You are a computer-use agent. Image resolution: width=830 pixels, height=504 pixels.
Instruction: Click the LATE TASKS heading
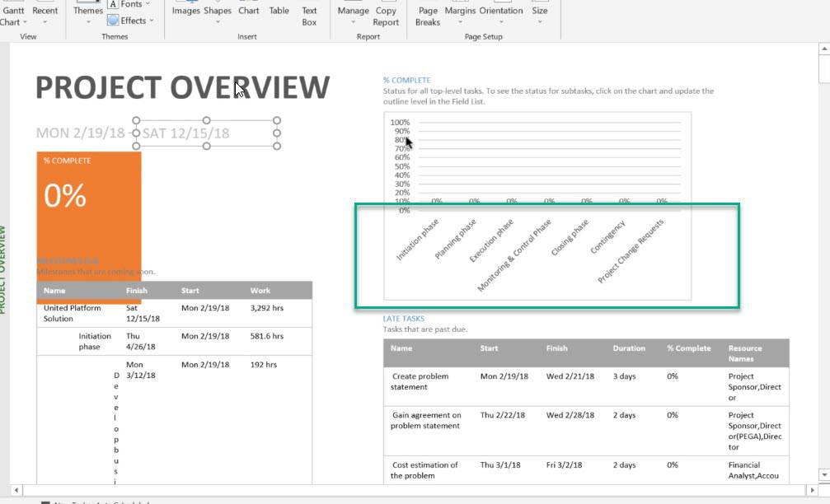(x=403, y=319)
